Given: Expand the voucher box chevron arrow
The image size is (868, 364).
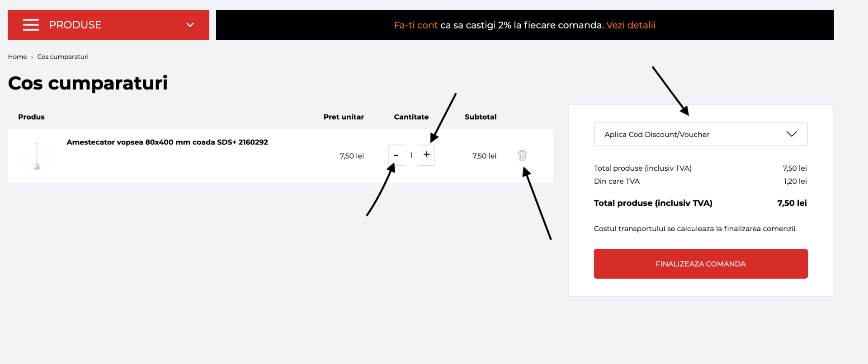Looking at the screenshot, I should (x=792, y=134).
